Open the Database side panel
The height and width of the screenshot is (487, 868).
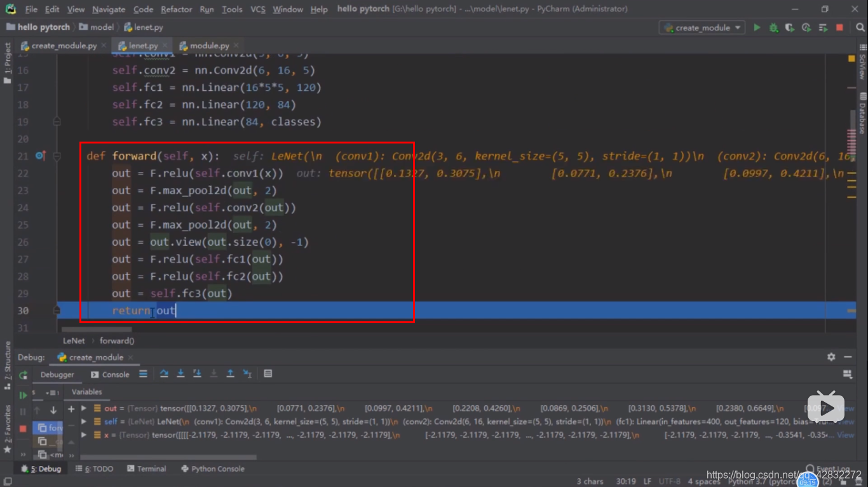click(x=862, y=114)
